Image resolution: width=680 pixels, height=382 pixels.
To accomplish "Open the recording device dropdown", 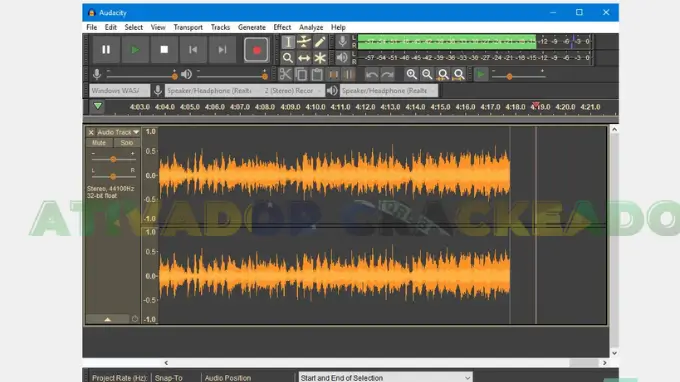I will (x=212, y=91).
